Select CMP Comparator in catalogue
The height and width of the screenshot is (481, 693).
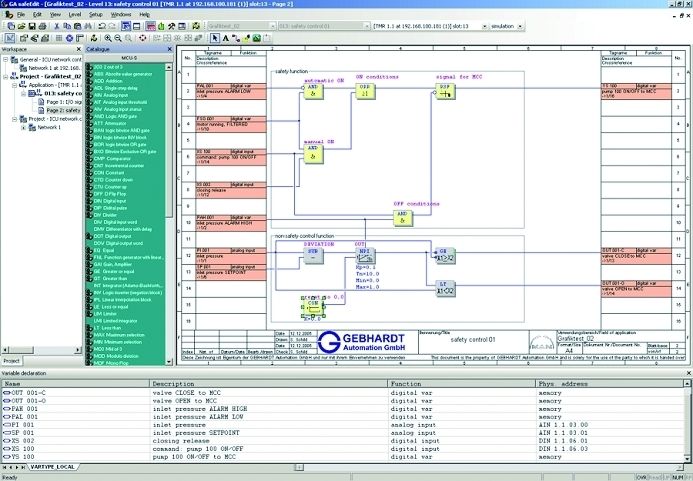coord(112,159)
